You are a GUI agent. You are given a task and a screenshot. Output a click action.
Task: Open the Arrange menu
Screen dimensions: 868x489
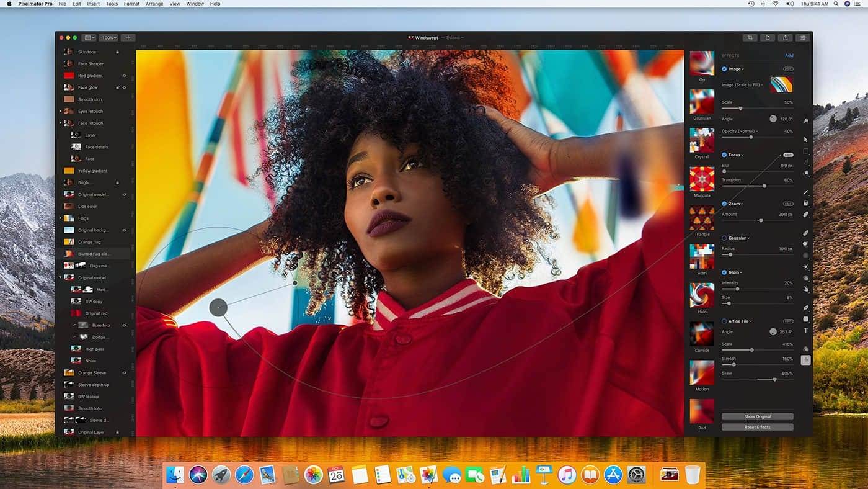pos(154,4)
